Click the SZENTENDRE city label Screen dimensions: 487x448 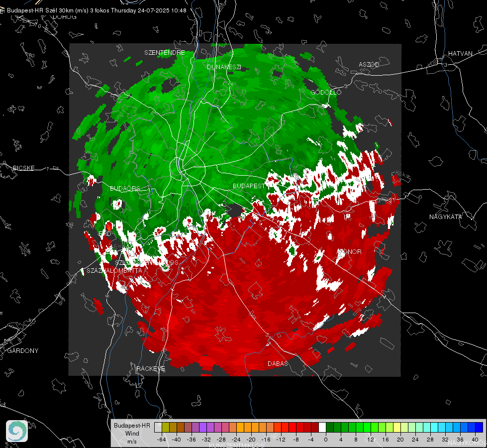tap(165, 53)
